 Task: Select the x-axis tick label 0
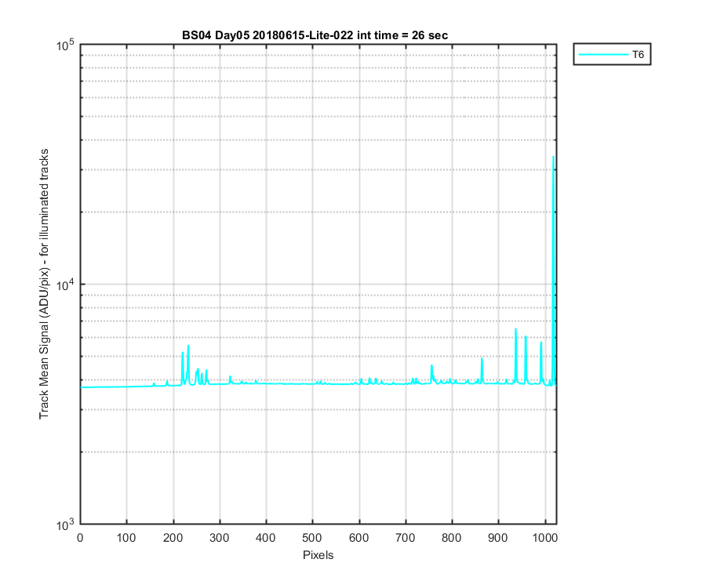pos(80,538)
